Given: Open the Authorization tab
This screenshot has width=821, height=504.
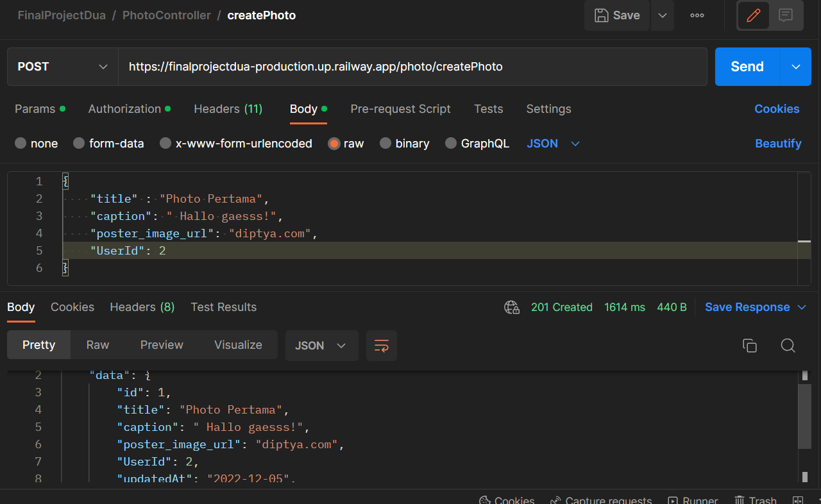Looking at the screenshot, I should click(x=130, y=109).
